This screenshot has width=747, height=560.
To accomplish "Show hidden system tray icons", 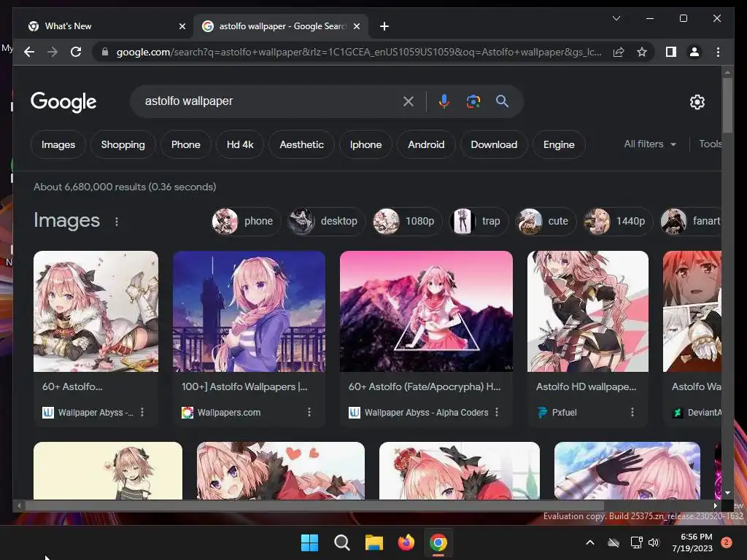I will [x=589, y=542].
